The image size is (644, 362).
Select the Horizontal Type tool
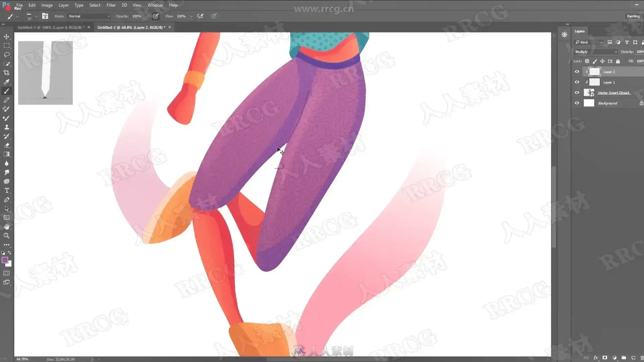(x=6, y=190)
